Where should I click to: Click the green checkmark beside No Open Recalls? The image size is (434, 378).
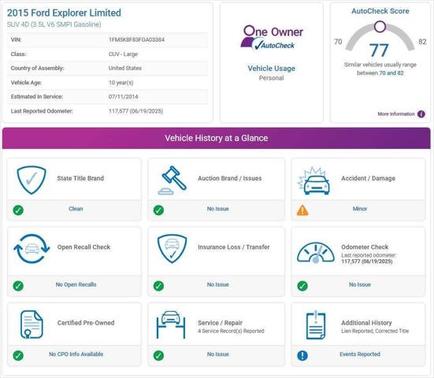point(18,286)
